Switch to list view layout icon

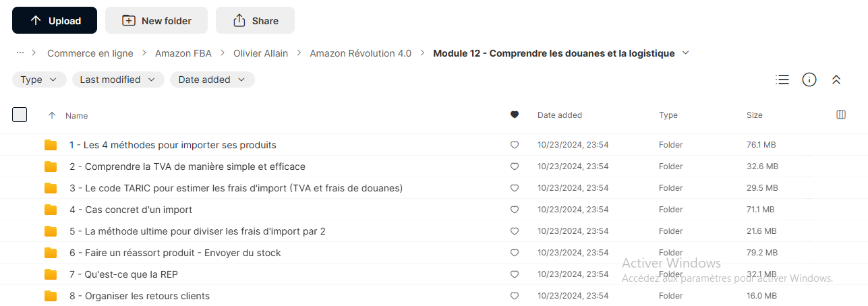782,80
